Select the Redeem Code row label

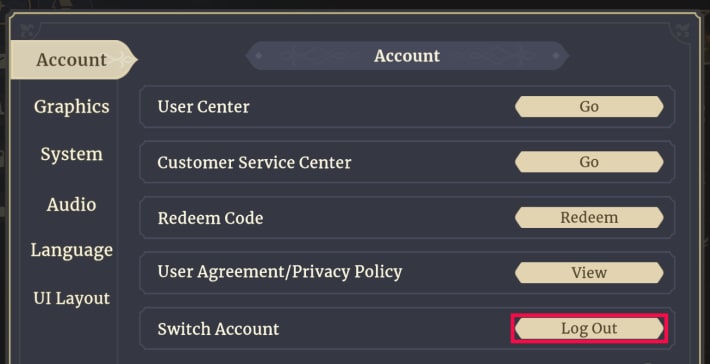tap(210, 218)
